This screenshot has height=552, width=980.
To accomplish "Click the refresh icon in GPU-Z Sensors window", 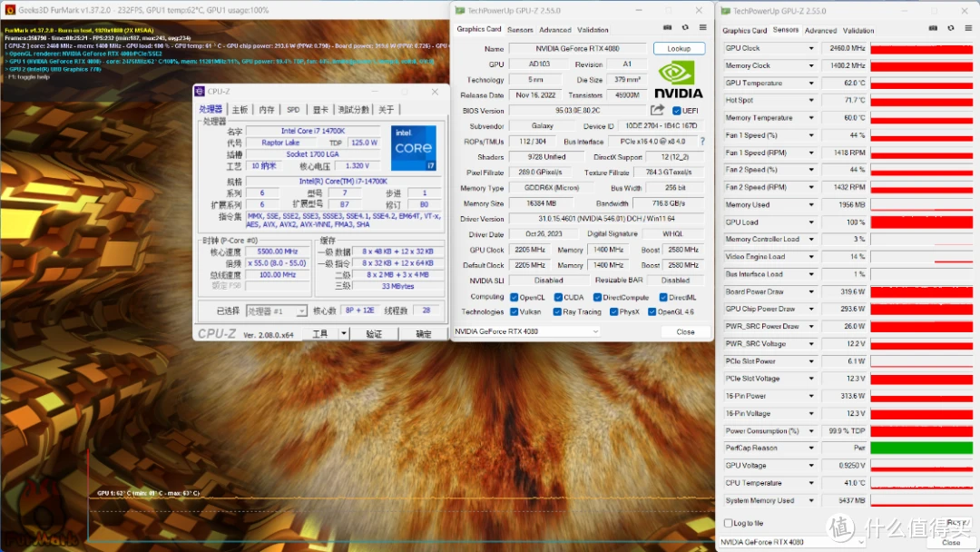I will 951,28.
